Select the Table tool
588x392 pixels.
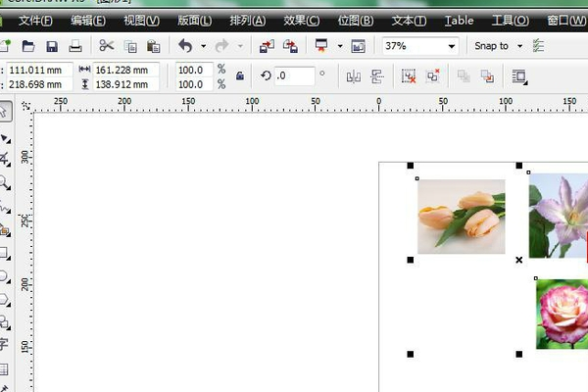(4, 369)
